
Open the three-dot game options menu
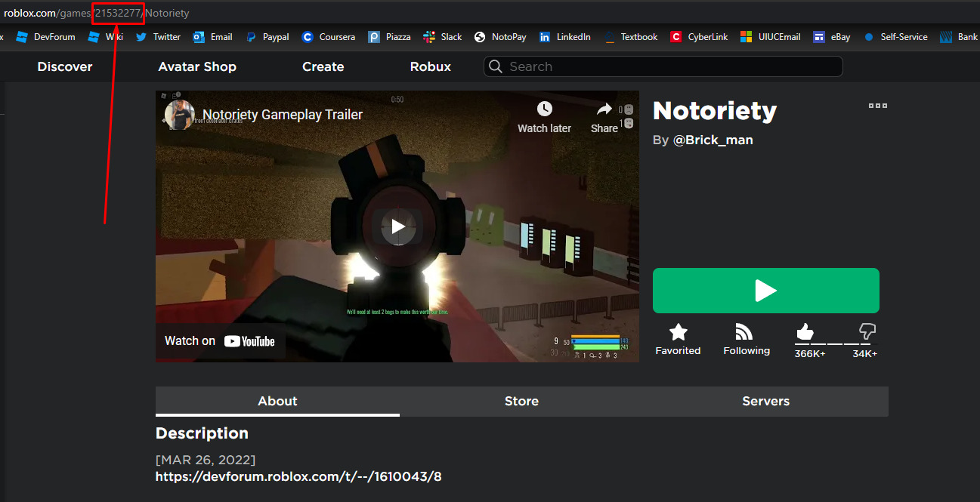pos(878,106)
